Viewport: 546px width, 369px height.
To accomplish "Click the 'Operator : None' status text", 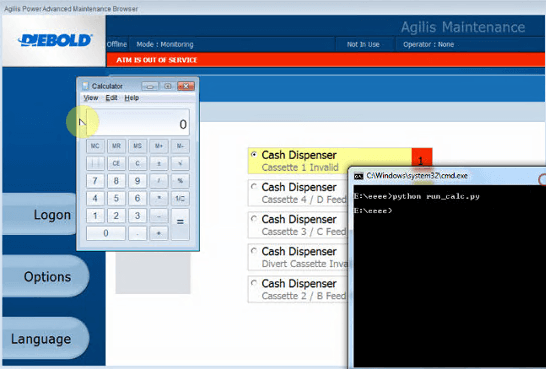I will 428,45.
